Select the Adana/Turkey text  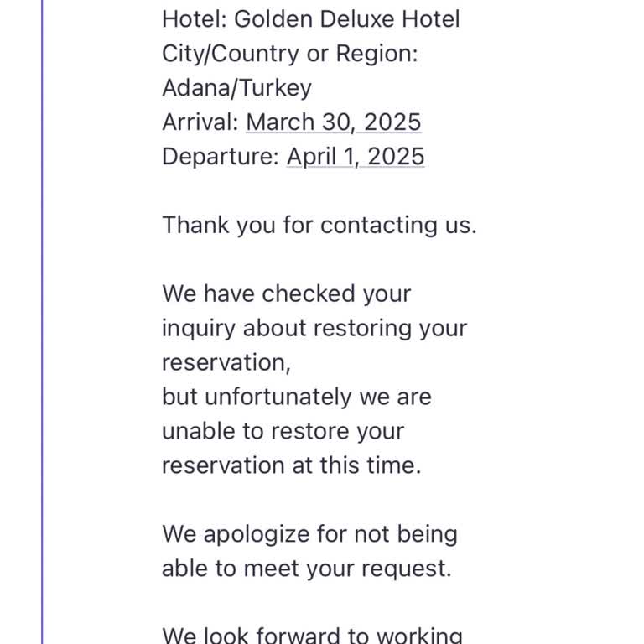pyautogui.click(x=236, y=88)
